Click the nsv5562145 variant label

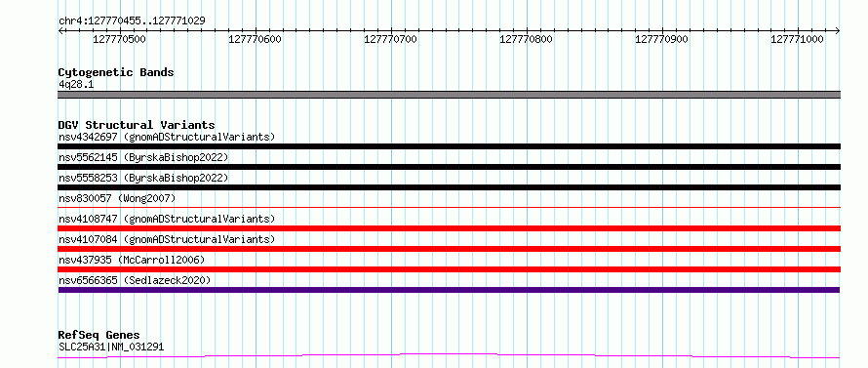point(143,157)
